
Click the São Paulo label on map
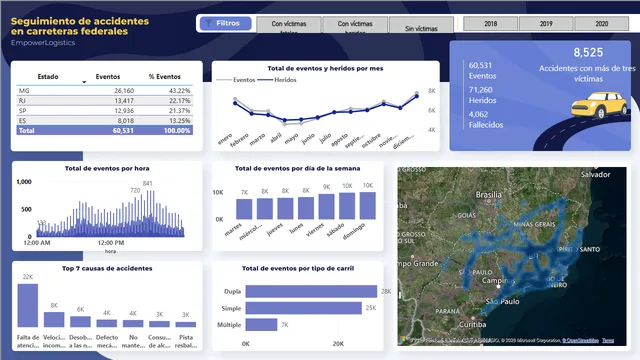pyautogui.click(x=502, y=302)
